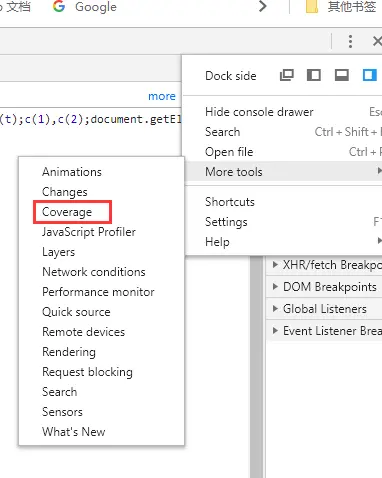Click the vertical scrollbar in the sidebar

[x=257, y=367]
